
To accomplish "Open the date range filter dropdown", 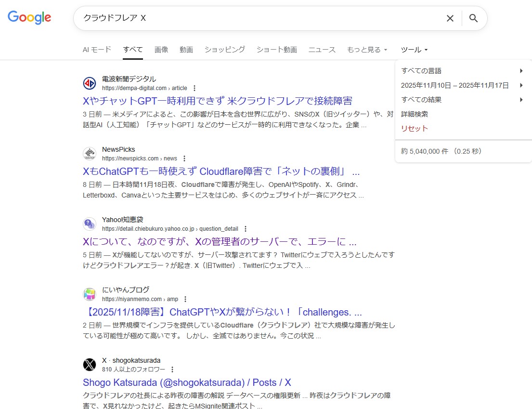I will click(462, 85).
